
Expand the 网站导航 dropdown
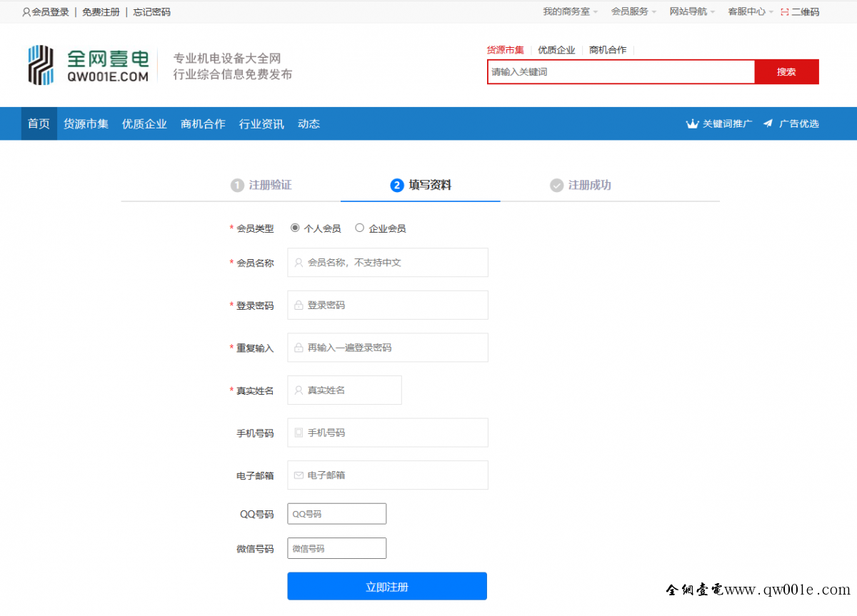coord(692,11)
